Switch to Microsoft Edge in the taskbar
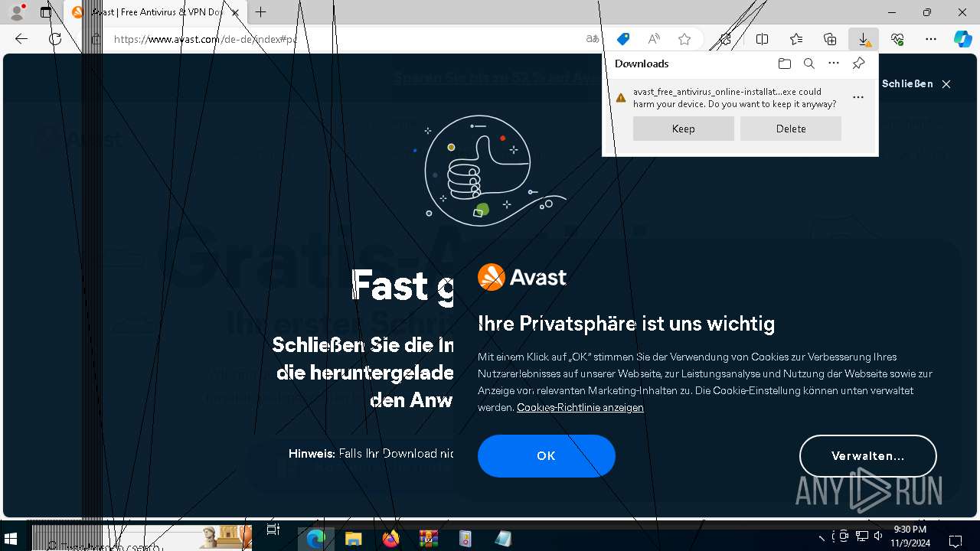This screenshot has width=980, height=551. tap(315, 539)
